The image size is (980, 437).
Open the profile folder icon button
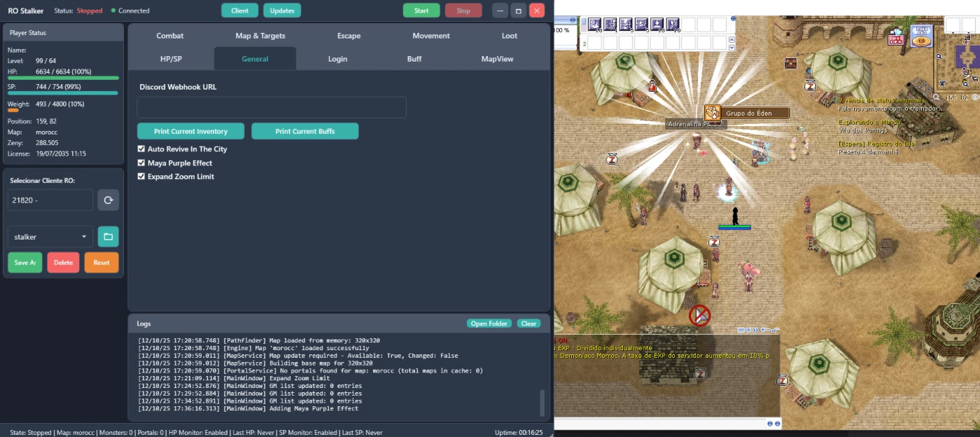108,237
